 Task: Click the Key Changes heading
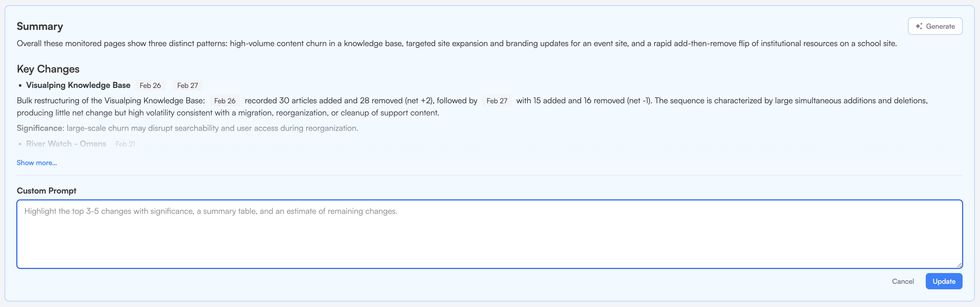[48, 69]
